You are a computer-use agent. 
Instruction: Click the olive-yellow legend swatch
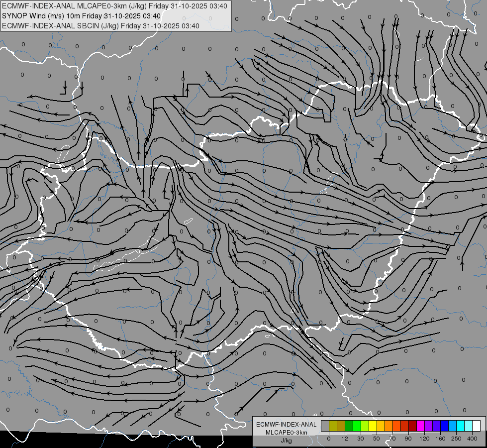[333, 426]
